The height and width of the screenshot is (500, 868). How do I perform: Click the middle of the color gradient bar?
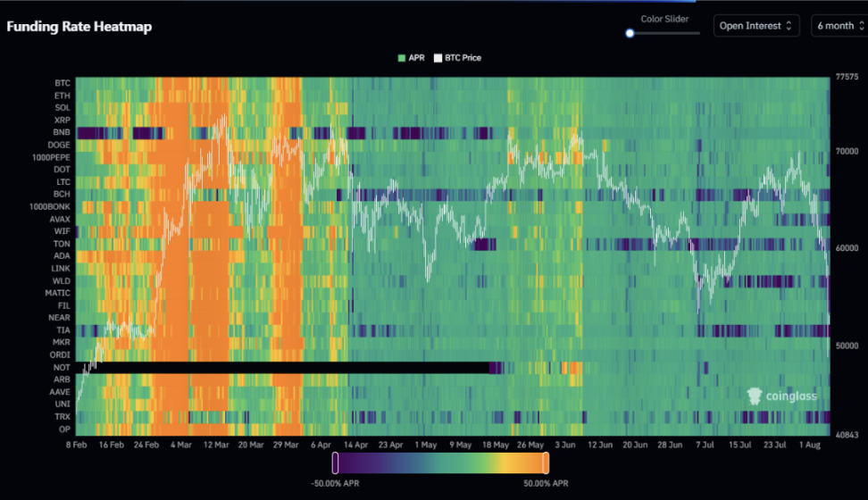coord(439,462)
